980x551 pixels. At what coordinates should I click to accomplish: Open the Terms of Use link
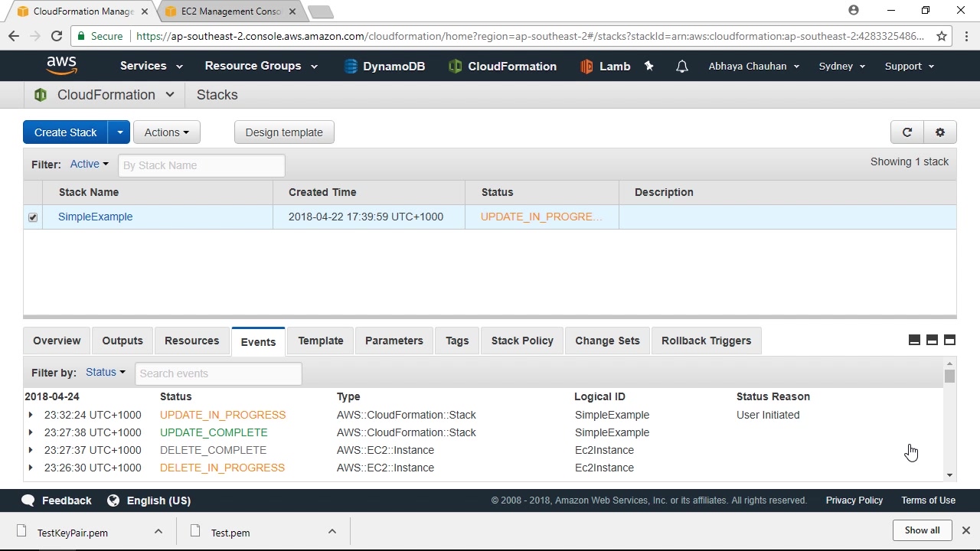click(928, 500)
